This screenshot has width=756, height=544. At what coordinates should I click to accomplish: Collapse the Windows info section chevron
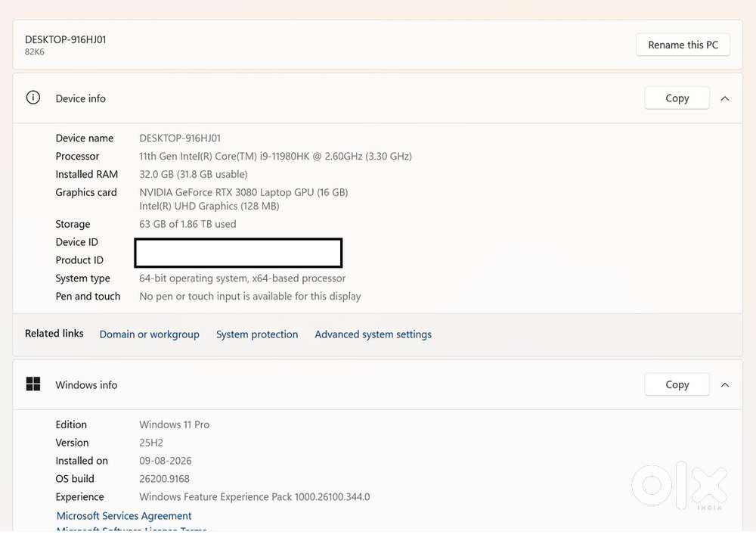[x=725, y=384]
